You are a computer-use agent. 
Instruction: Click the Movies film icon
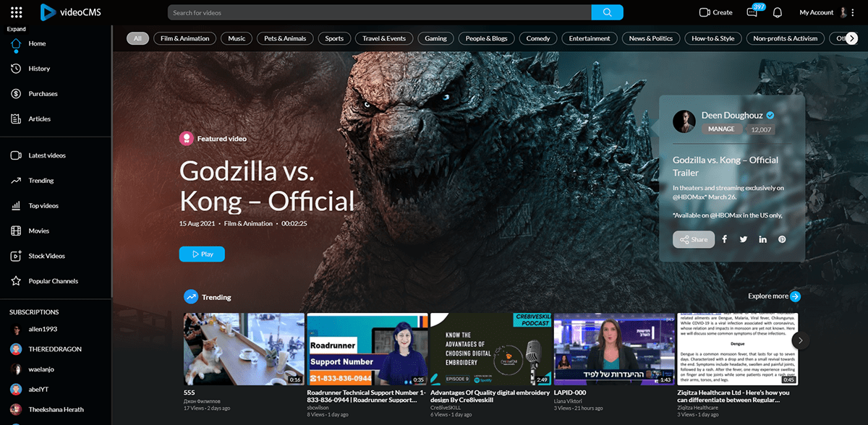15,231
